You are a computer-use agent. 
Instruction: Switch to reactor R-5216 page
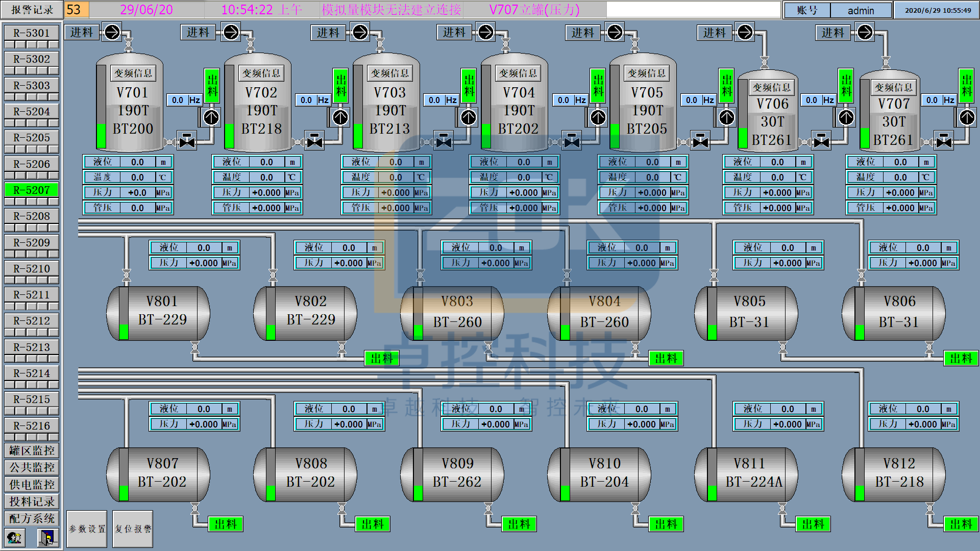pyautogui.click(x=32, y=425)
